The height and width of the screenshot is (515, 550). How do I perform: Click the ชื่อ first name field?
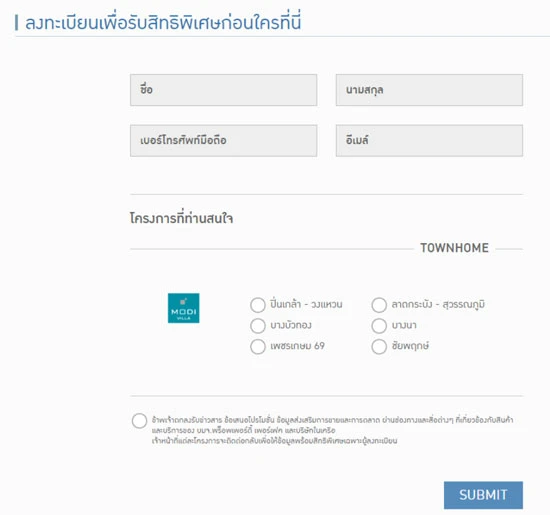coord(223,90)
